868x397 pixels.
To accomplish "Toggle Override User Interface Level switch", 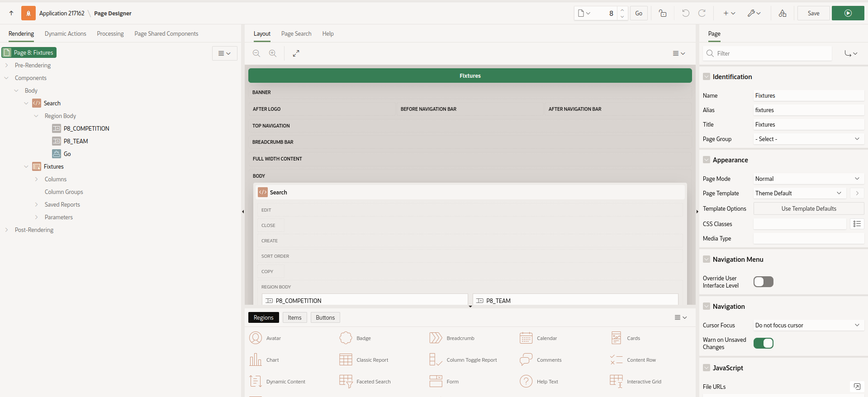I will pos(763,282).
